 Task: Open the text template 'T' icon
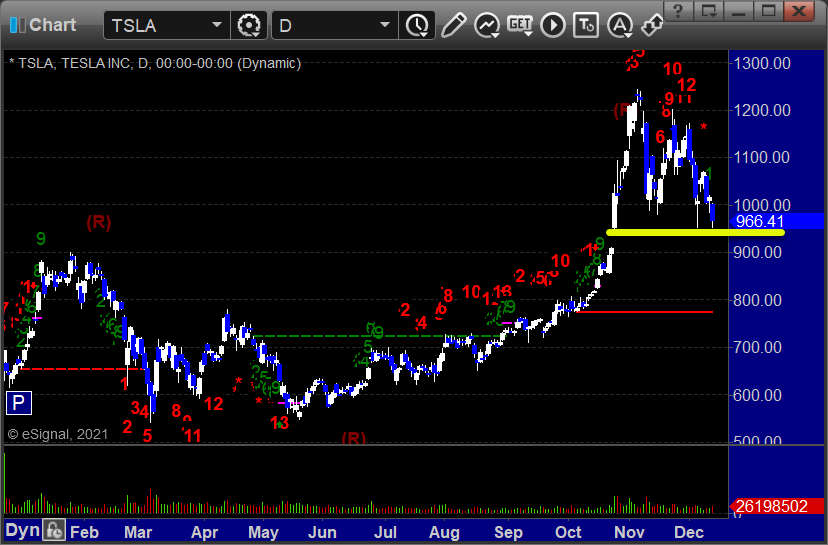coord(586,25)
